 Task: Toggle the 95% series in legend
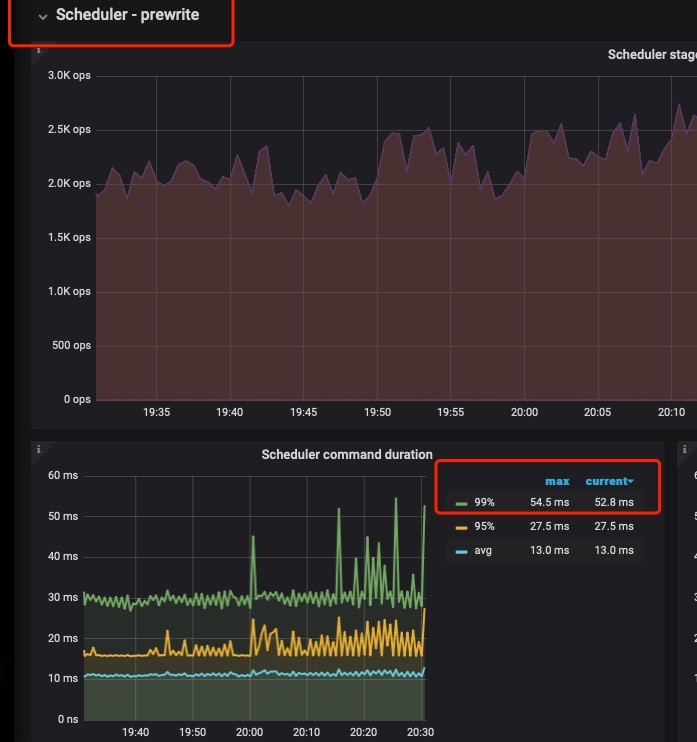tap(483, 526)
